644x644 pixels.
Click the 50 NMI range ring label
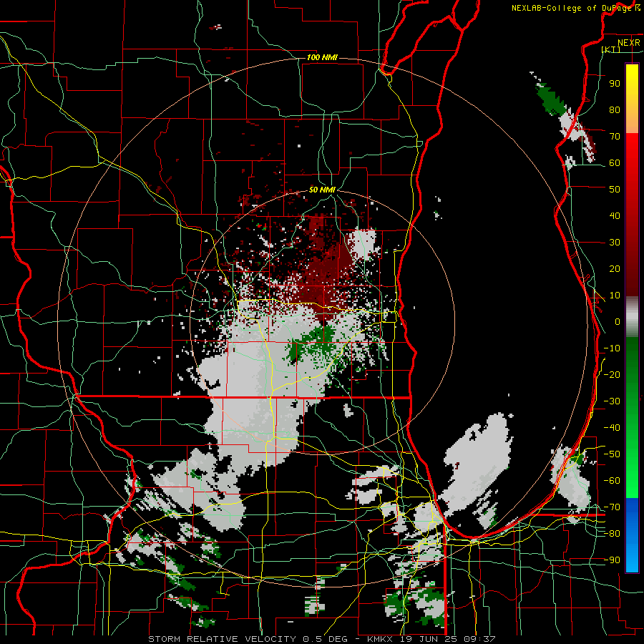(322, 190)
